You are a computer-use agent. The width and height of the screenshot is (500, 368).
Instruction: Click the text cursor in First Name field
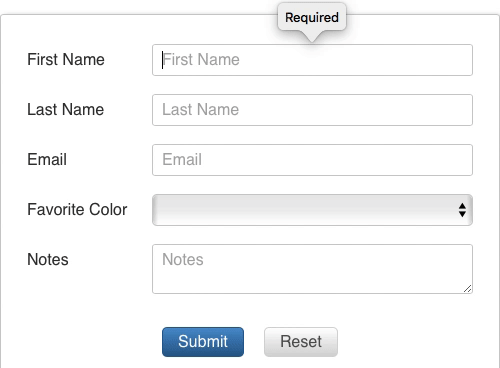[162, 60]
